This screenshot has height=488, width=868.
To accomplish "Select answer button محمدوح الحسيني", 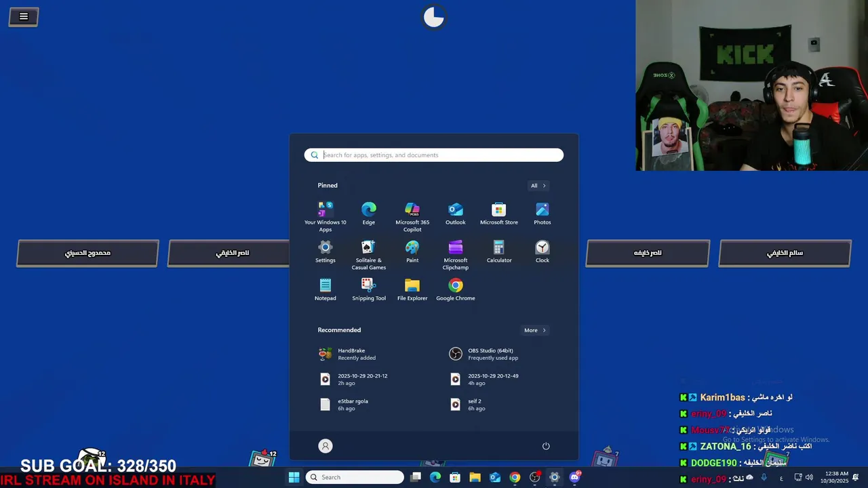I will tap(87, 253).
